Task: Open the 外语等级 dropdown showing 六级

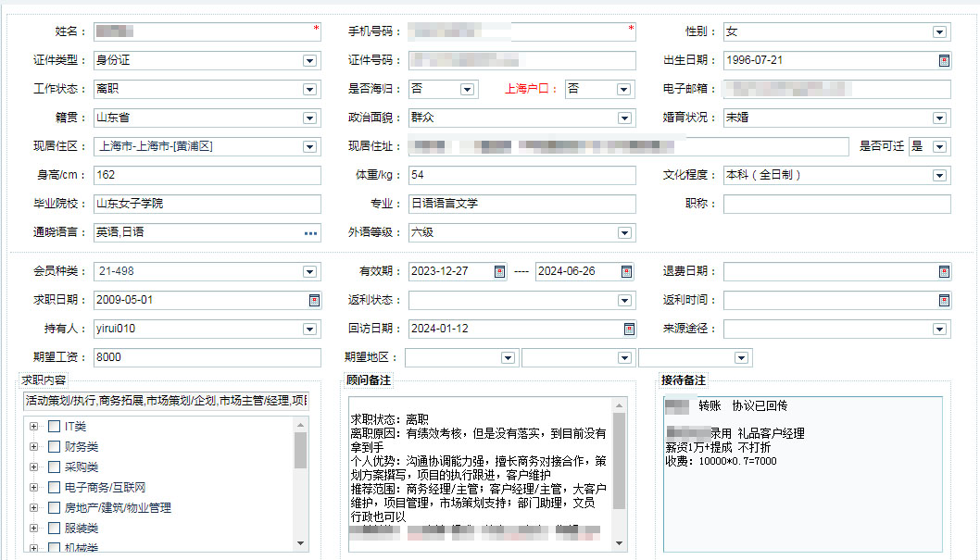Action: pos(624,233)
